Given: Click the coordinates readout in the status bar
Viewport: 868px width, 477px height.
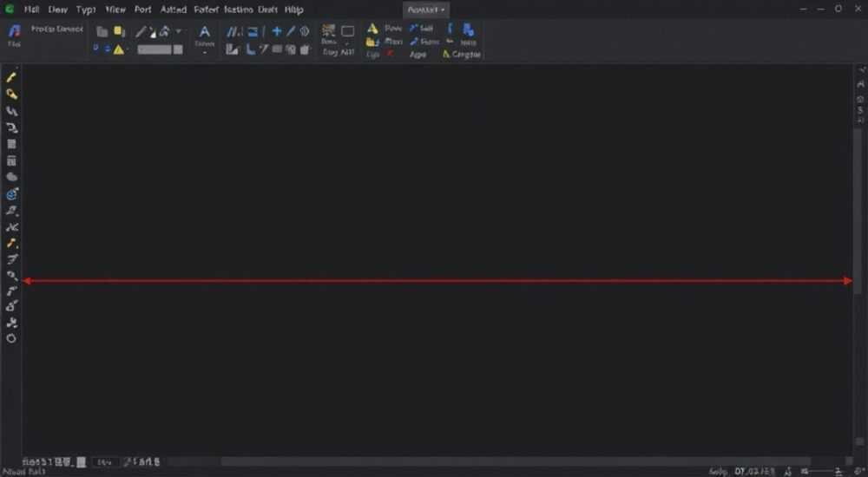Looking at the screenshot, I should click(x=754, y=472).
